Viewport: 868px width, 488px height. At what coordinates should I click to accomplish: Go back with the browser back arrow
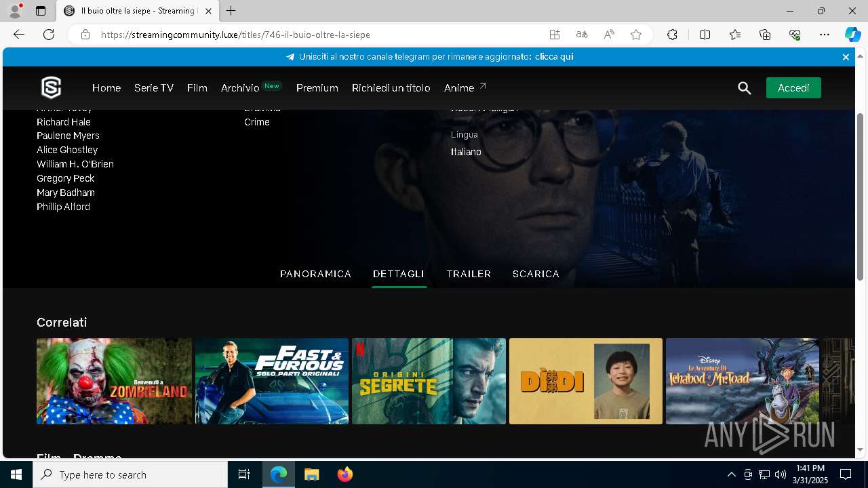[x=19, y=35]
